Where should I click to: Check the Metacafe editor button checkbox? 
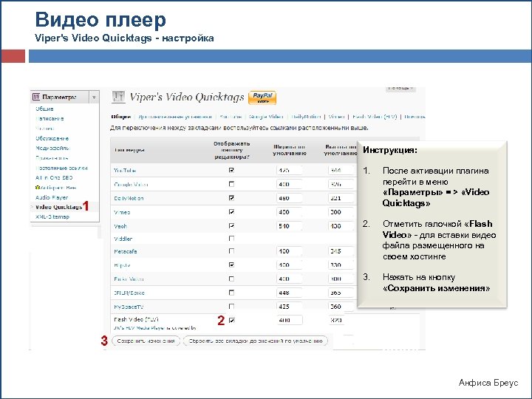[231, 251]
